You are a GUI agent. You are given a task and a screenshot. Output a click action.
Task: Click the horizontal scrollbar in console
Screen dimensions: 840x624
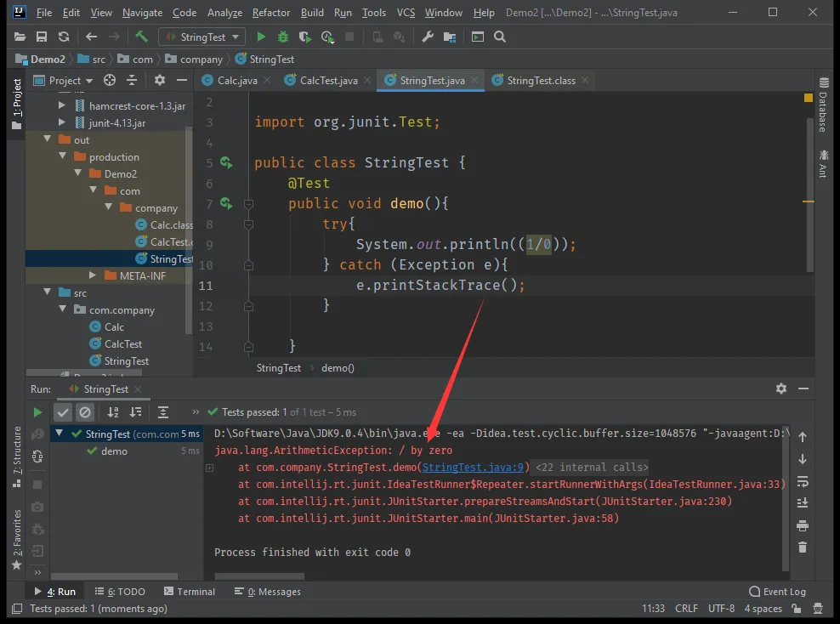(258, 576)
